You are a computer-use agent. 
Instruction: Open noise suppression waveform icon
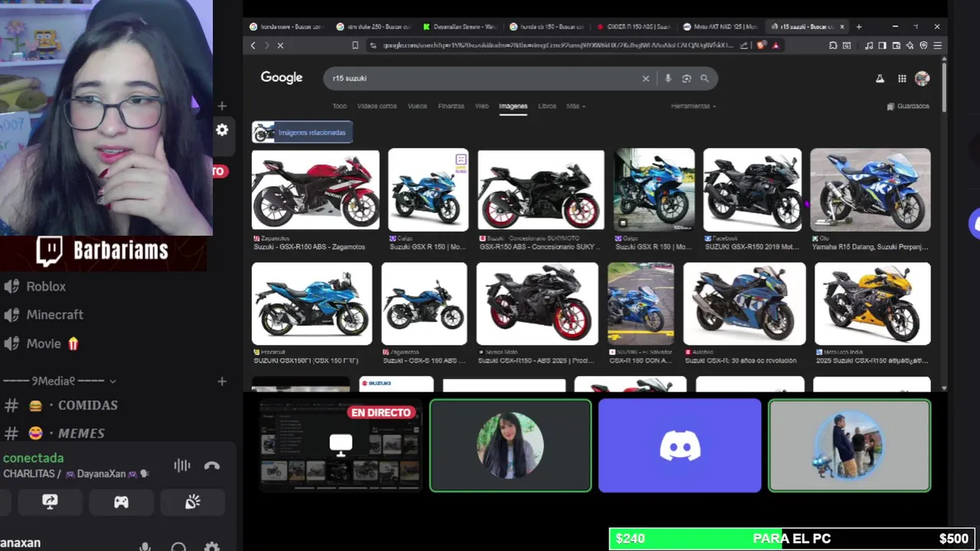(182, 466)
